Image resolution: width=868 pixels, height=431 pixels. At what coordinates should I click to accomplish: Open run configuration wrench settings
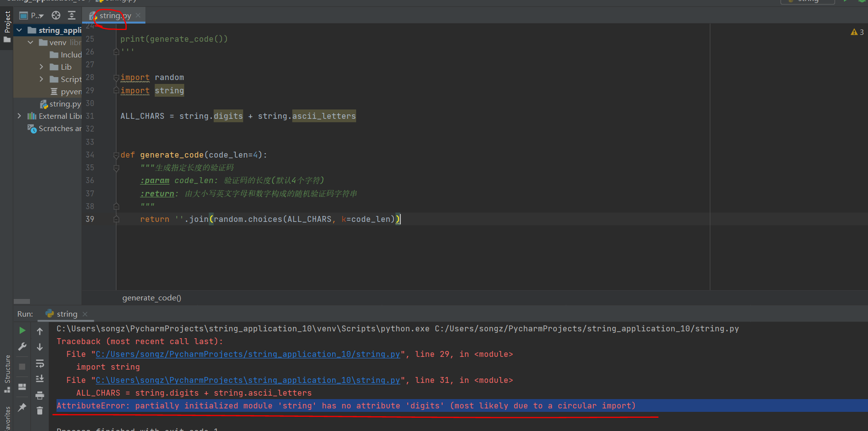point(22,347)
